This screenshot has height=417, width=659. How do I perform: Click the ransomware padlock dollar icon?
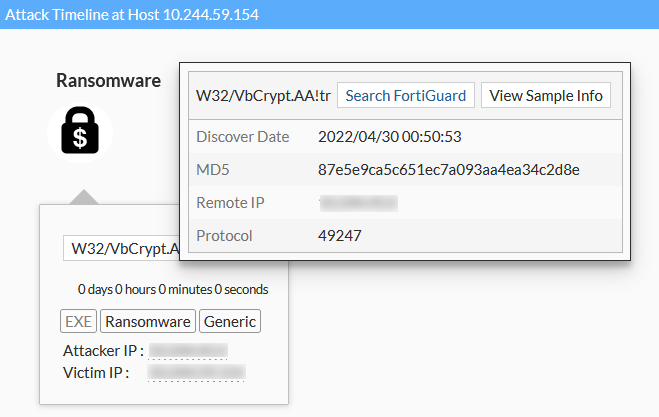[x=80, y=131]
